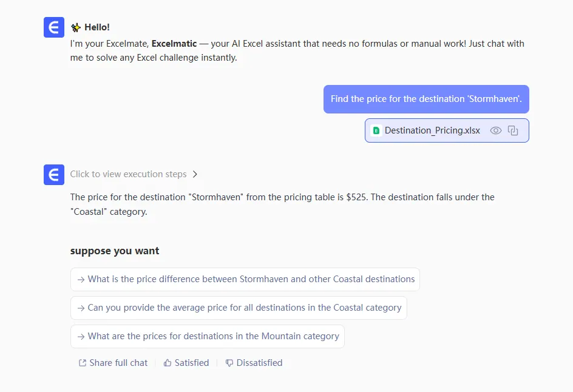Viewport: 573px width, 392px height.
Task: Select the Stormhaven price difference suggestion
Action: [245, 279]
